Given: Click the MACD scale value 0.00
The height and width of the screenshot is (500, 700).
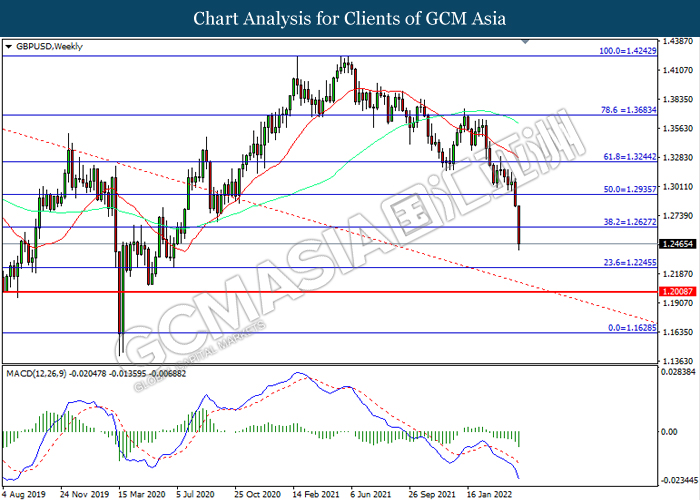Looking at the screenshot, I should coord(669,432).
